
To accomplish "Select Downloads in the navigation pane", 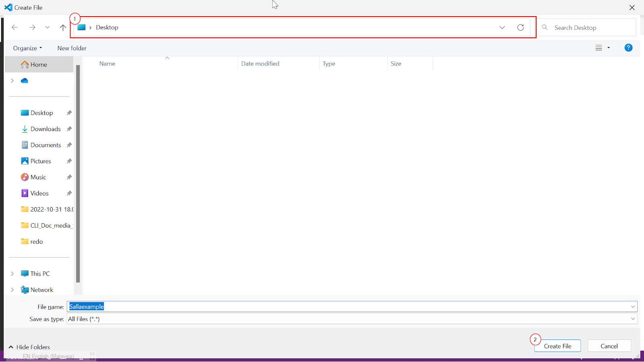I will 45,129.
